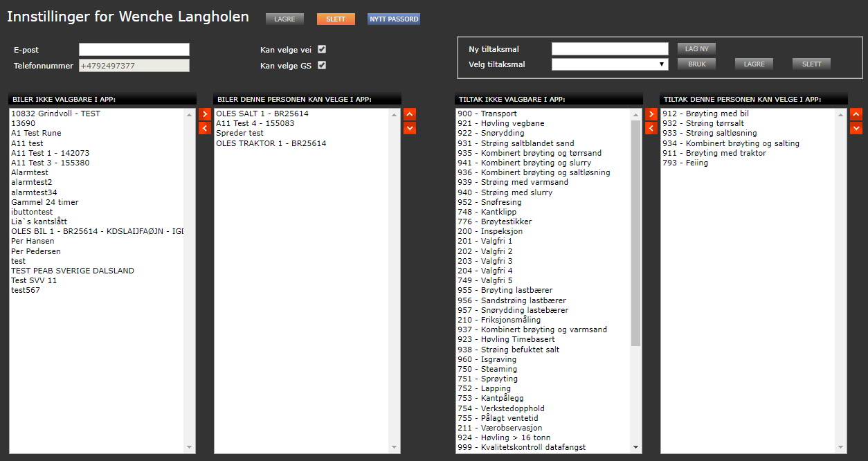The image size is (868, 461).
Task: Remove selected tiltak with red left arrow
Action: [651, 128]
